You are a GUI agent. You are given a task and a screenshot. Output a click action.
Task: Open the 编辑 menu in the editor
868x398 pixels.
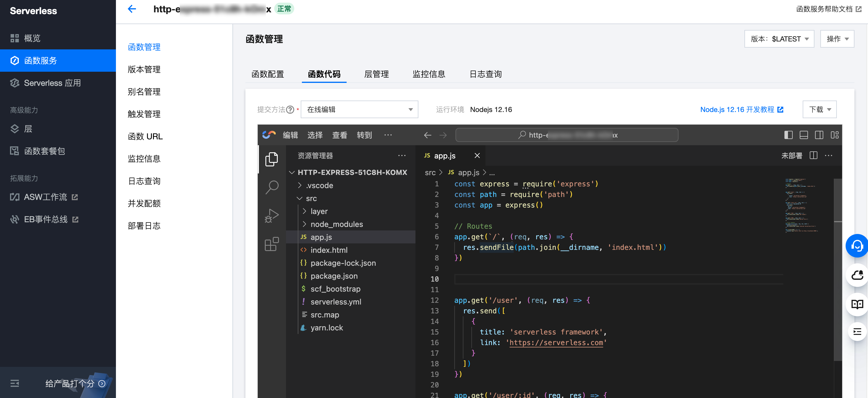coord(290,135)
